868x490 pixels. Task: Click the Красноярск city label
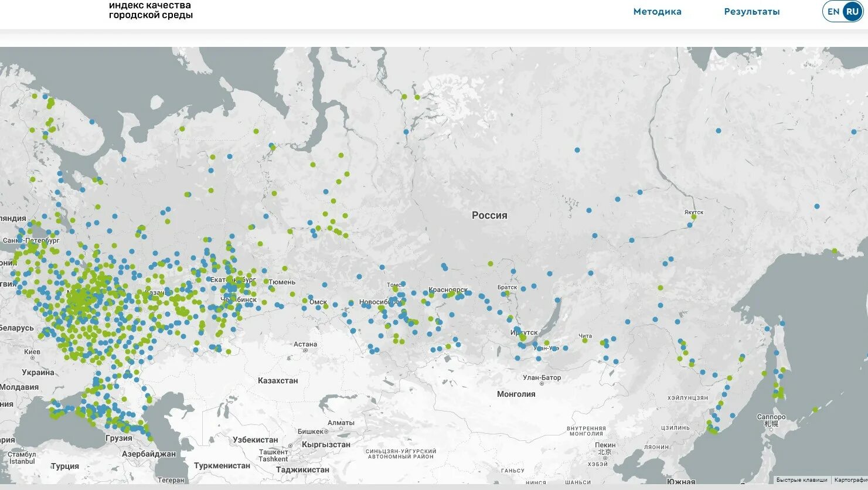448,290
